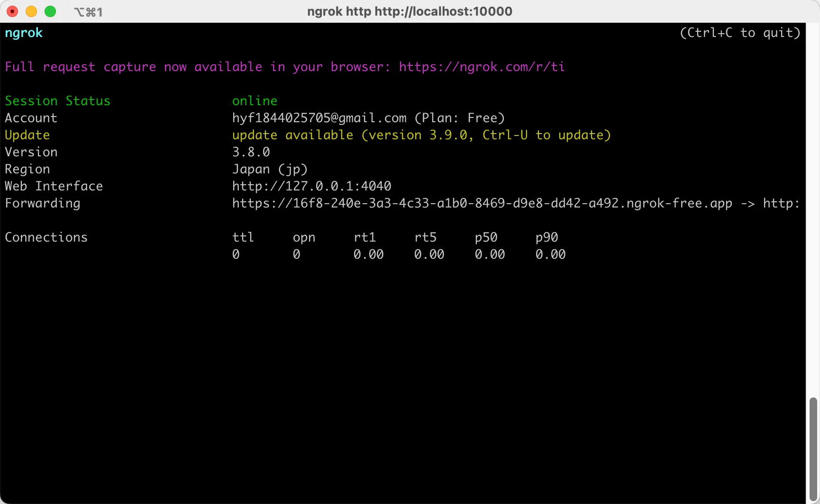Screen dimensions: 820x504
Task: Click the yellow minimize window button
Action: click(x=31, y=11)
